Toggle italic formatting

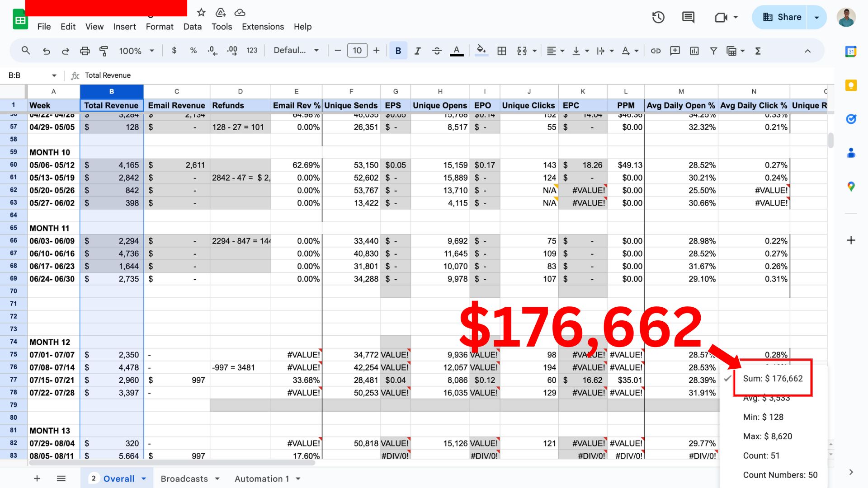417,51
